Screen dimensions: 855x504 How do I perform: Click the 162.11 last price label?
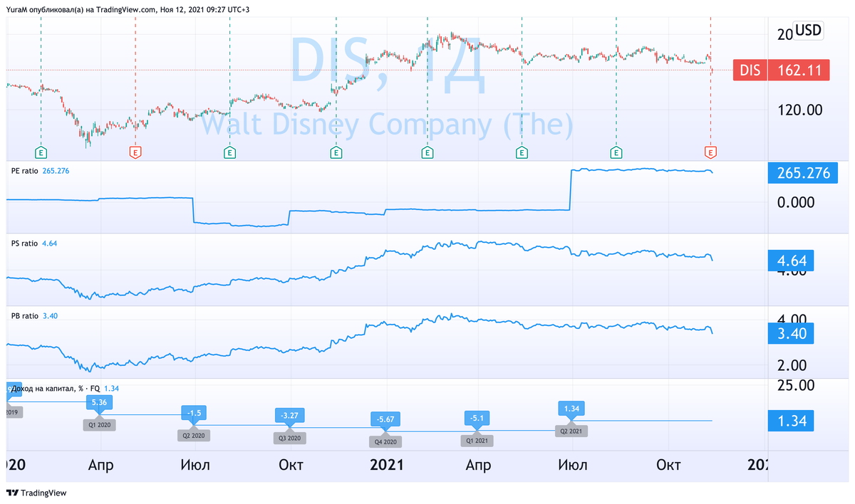(x=800, y=70)
